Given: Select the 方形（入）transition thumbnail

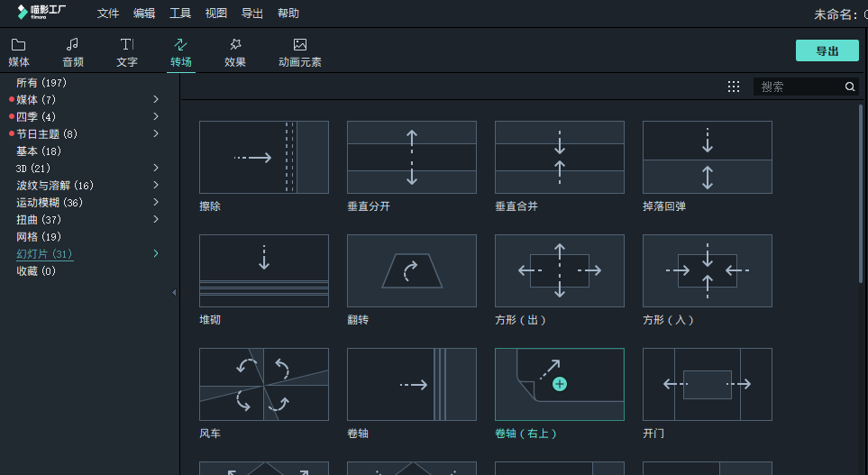Looking at the screenshot, I should 708,270.
